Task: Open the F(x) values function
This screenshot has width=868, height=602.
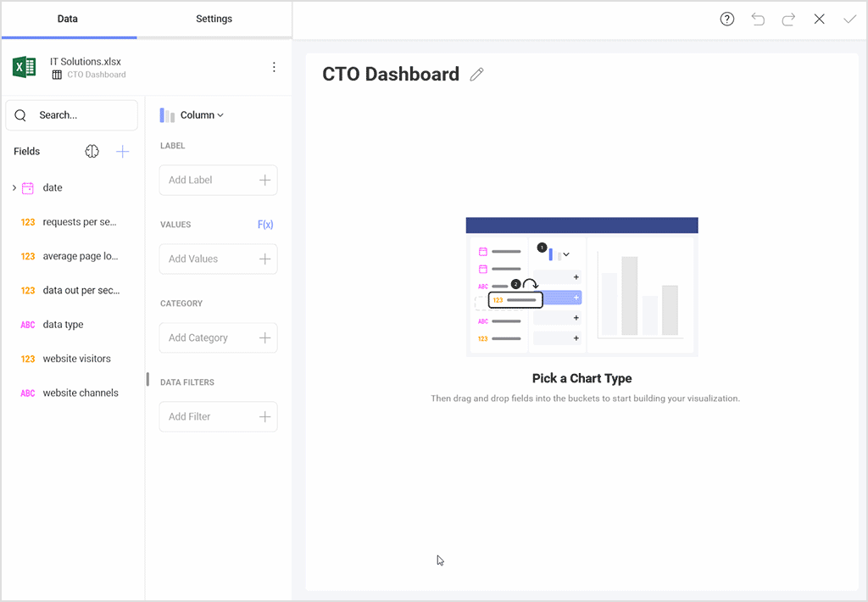Action: pyautogui.click(x=265, y=225)
